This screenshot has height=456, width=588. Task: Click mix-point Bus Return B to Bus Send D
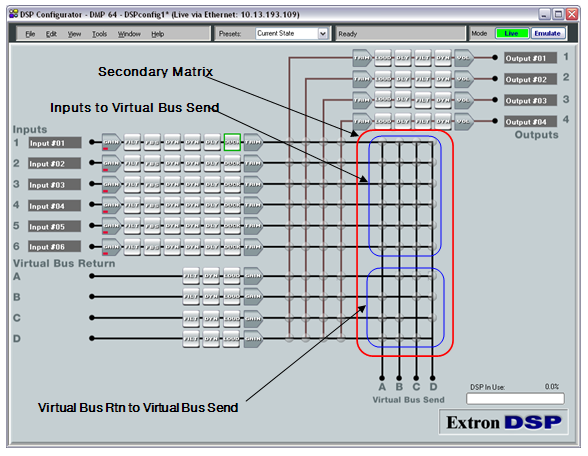click(433, 297)
